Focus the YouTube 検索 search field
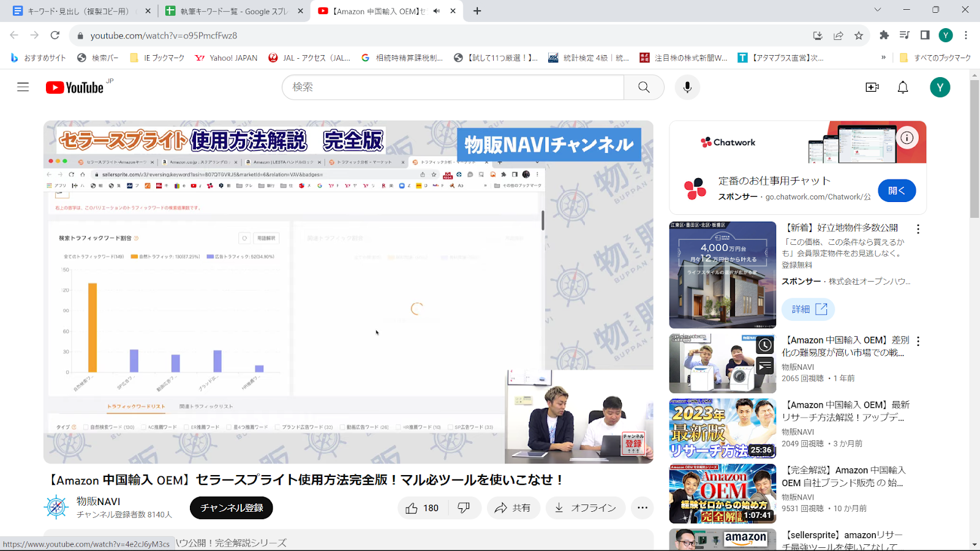The height and width of the screenshot is (551, 980). [453, 87]
